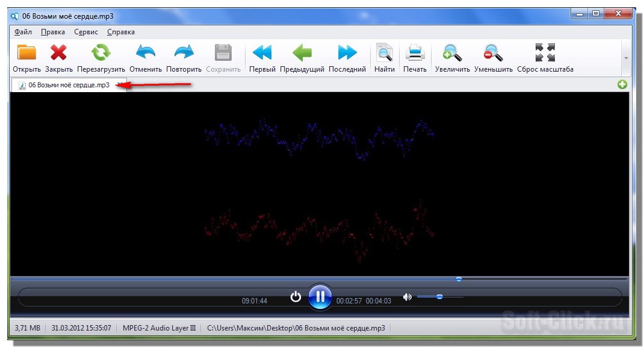The width and height of the screenshot is (644, 348).
Task: Jump to first file with Первый icon
Action: pos(262,54)
